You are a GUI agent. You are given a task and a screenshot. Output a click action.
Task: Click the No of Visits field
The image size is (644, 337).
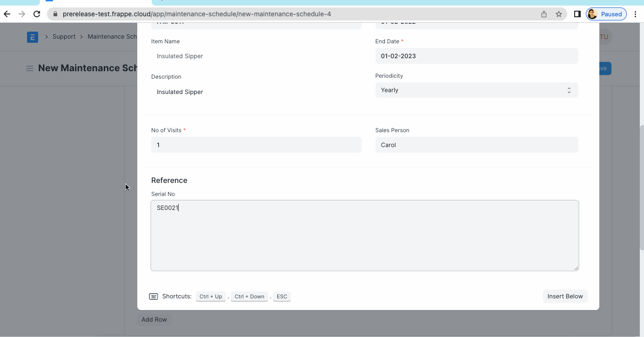(x=256, y=145)
